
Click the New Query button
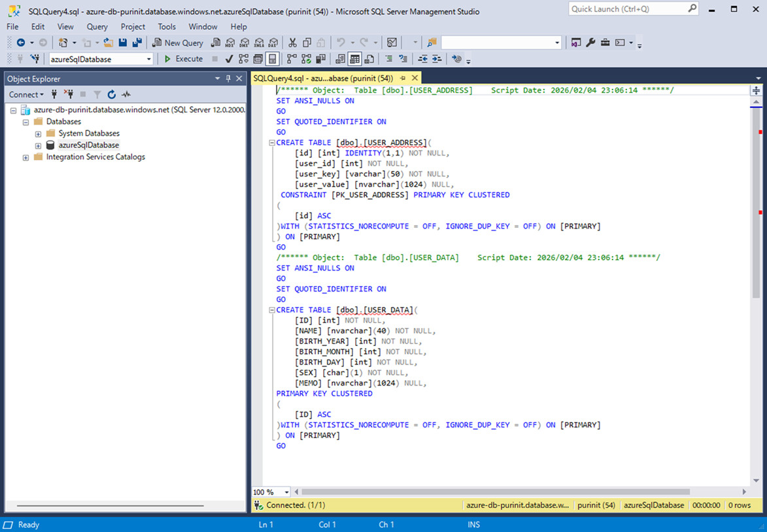point(178,42)
